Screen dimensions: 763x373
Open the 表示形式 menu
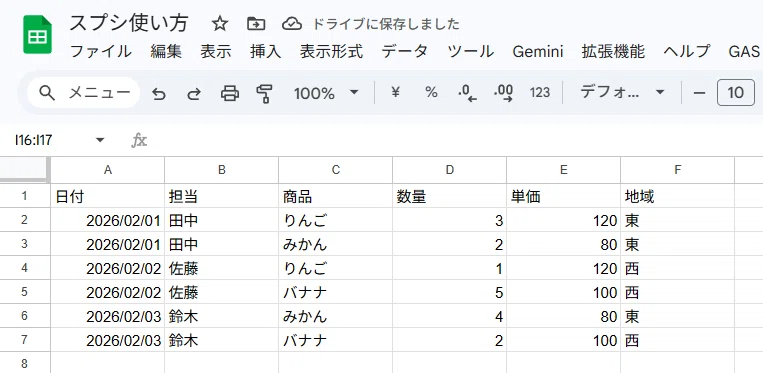click(x=331, y=51)
